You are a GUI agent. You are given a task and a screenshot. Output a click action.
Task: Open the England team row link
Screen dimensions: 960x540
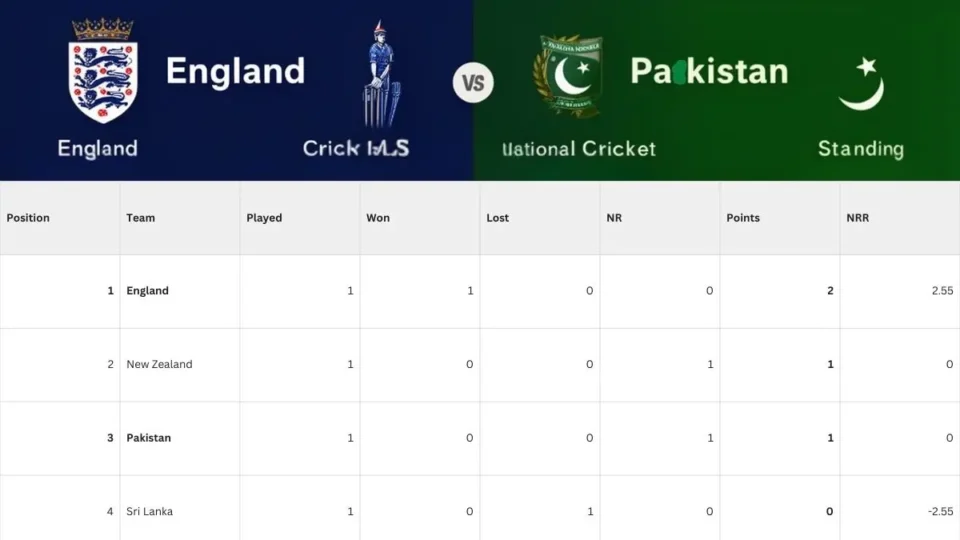click(x=148, y=291)
